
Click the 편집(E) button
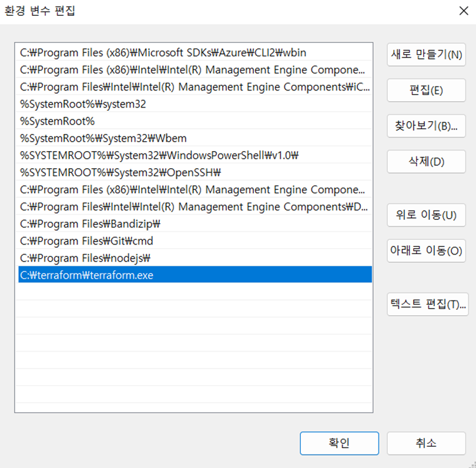pos(426,90)
